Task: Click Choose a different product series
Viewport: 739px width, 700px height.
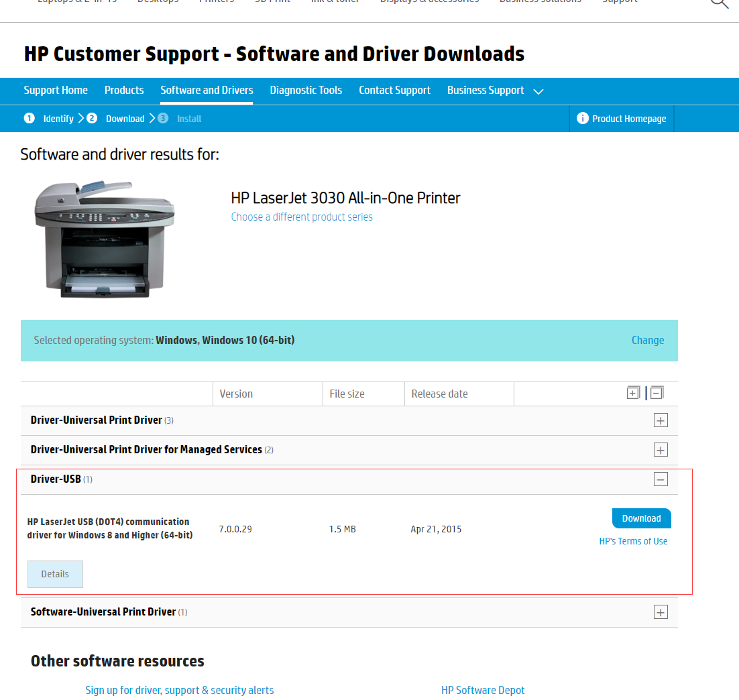Action: click(x=301, y=217)
